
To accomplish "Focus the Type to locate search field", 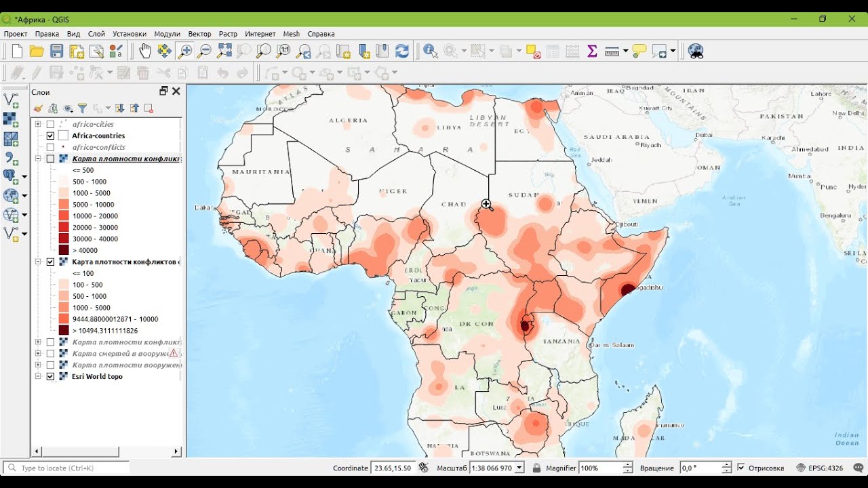I will [x=66, y=468].
